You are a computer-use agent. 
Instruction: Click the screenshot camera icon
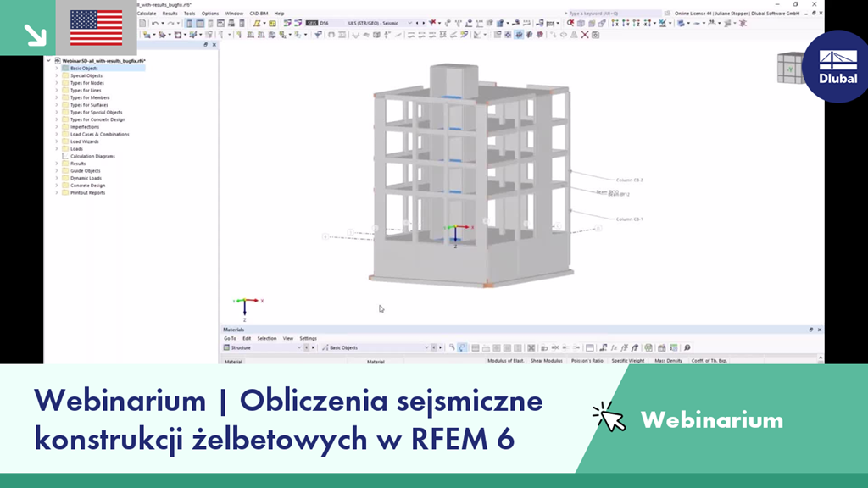click(x=596, y=35)
